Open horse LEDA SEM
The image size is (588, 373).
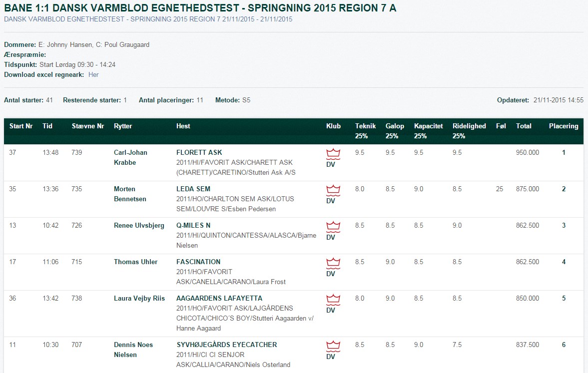coord(193,189)
